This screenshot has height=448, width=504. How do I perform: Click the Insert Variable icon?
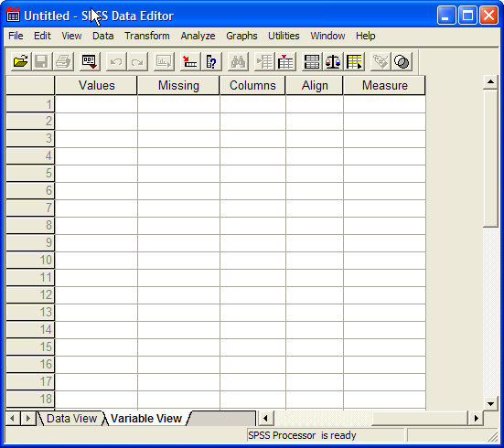pyautogui.click(x=285, y=61)
